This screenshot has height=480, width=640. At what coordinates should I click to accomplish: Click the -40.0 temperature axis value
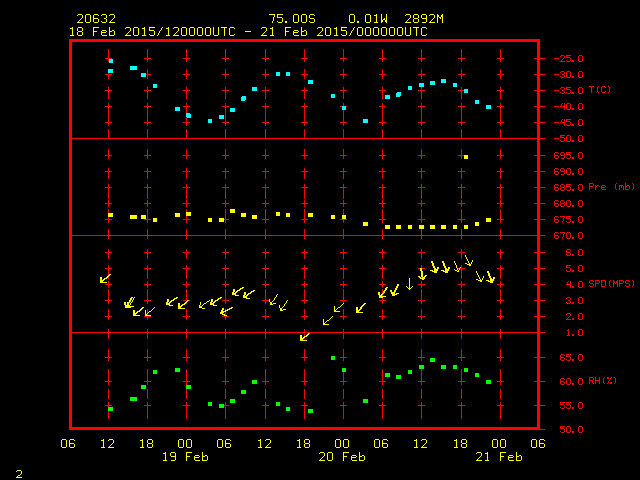pyautogui.click(x=569, y=107)
